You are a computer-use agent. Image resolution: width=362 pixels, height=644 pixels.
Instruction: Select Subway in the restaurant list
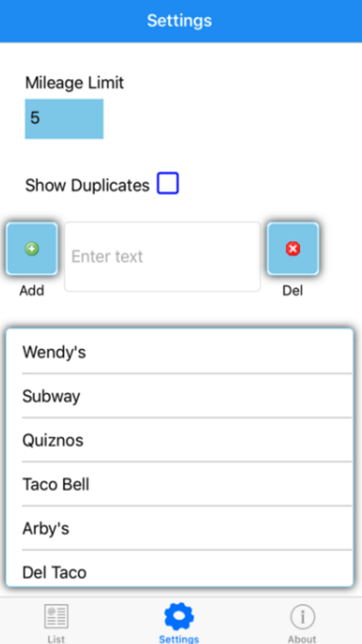[179, 396]
